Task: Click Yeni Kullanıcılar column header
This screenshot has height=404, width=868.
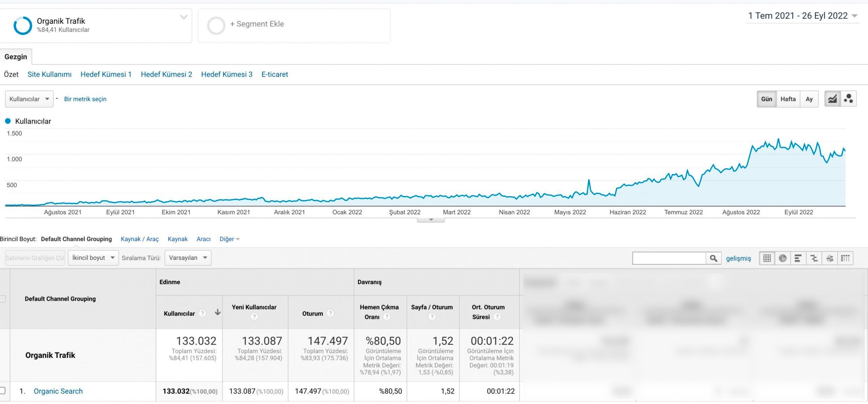Action: 254,307
